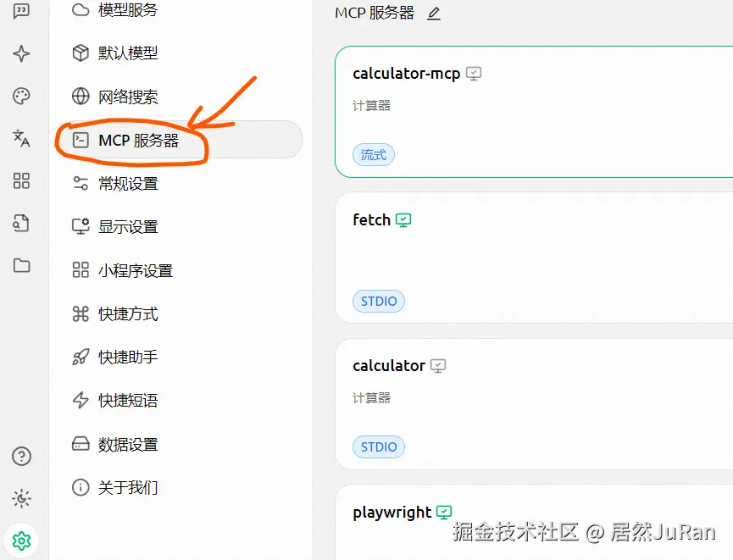The height and width of the screenshot is (560, 733).
Task: Open the settings gear icon
Action: 21,541
